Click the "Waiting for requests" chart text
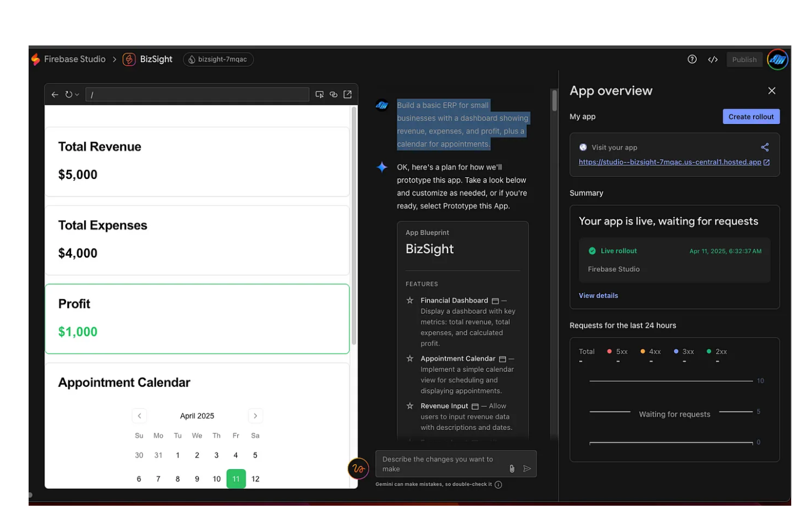 pos(675,414)
